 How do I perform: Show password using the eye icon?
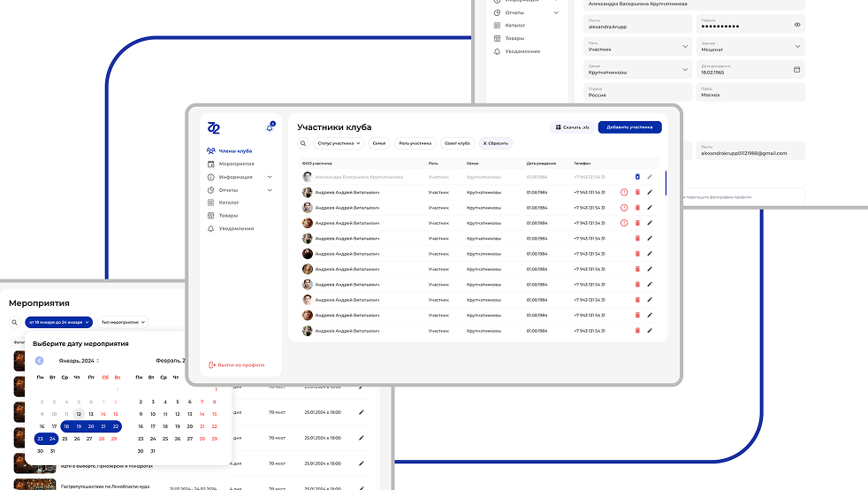(x=796, y=25)
